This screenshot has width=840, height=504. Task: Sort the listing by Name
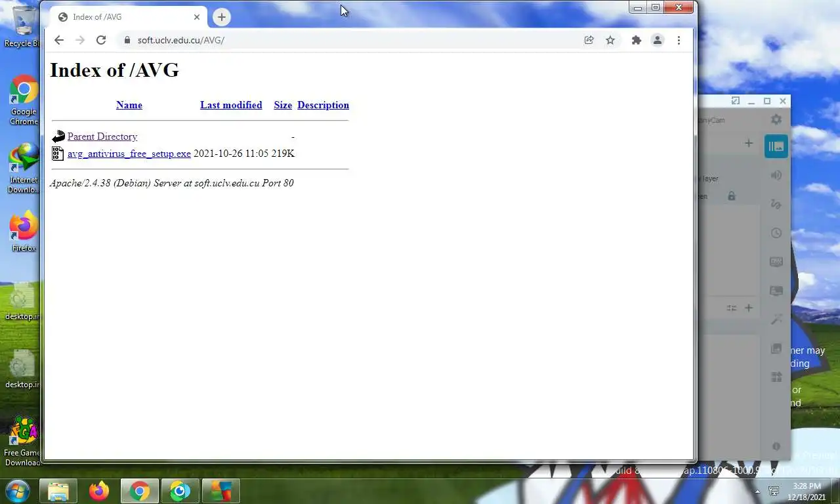click(129, 105)
